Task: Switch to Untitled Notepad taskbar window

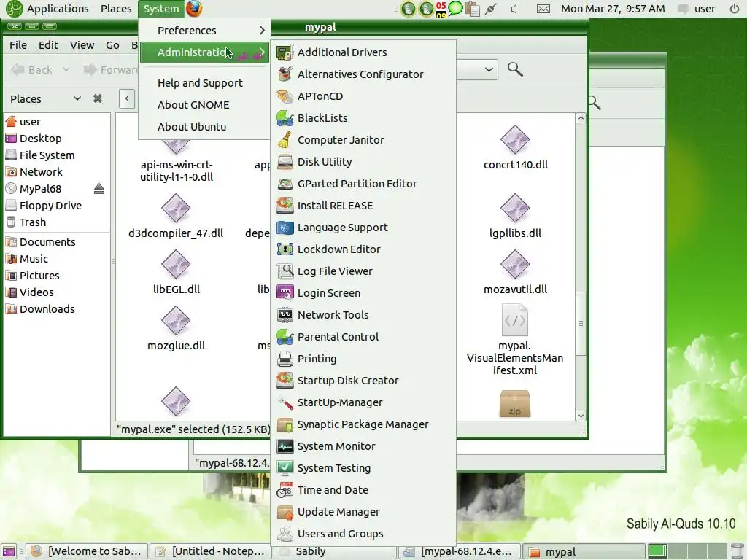Action: click(x=210, y=551)
